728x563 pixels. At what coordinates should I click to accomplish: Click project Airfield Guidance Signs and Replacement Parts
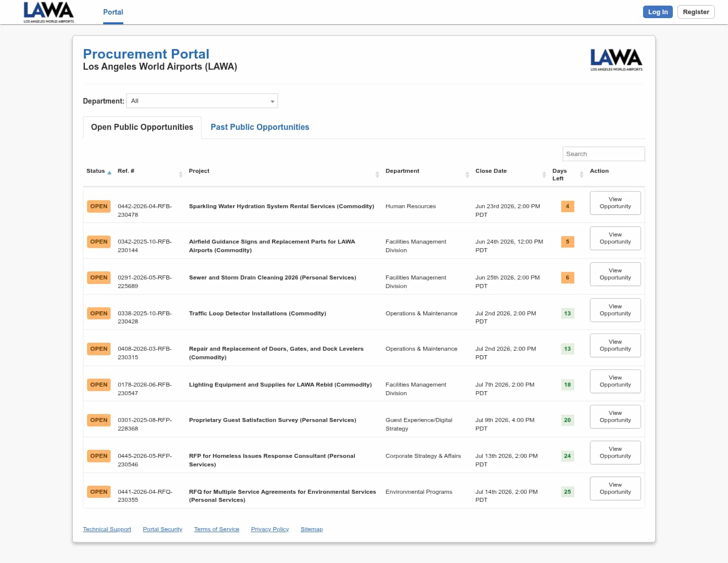point(272,246)
